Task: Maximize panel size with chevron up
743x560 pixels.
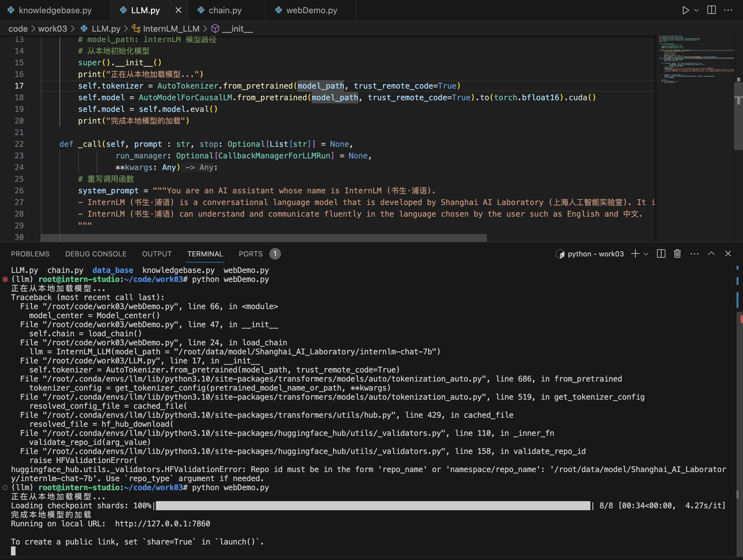Action: tap(711, 253)
